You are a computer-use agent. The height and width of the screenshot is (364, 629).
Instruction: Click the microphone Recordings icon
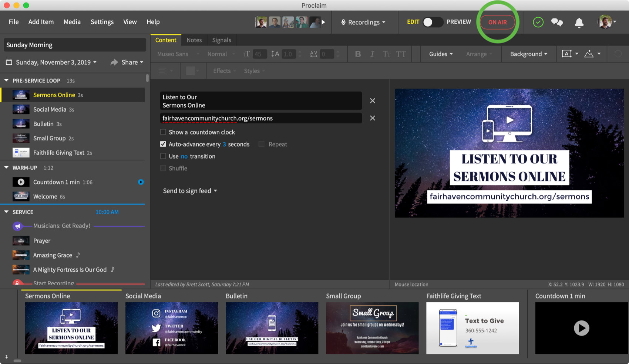343,22
